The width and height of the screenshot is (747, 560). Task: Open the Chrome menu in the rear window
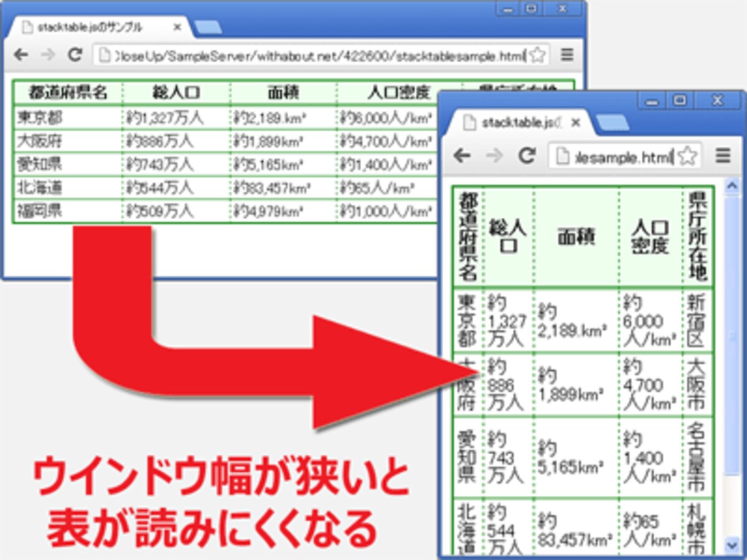pyautogui.click(x=566, y=55)
